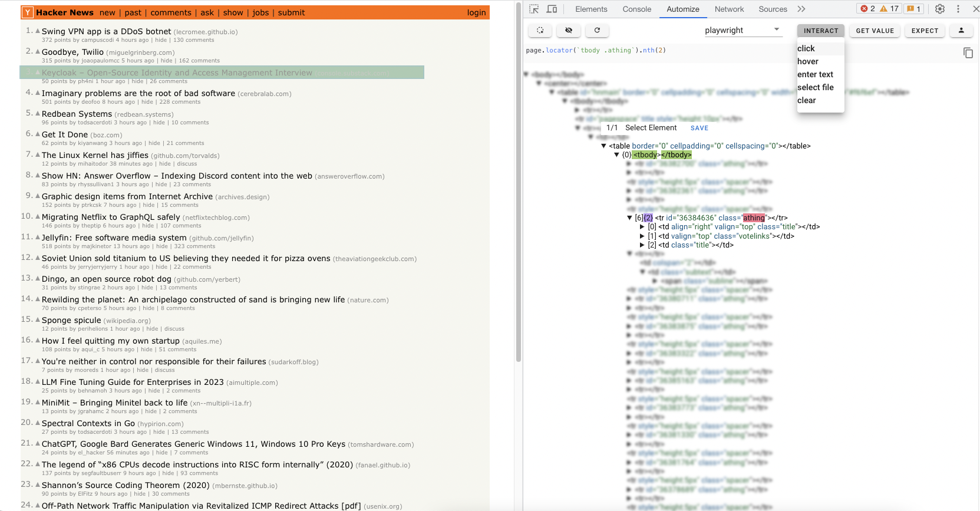Click the INTERACT button
Viewport: 980px width, 511px height.
821,31
